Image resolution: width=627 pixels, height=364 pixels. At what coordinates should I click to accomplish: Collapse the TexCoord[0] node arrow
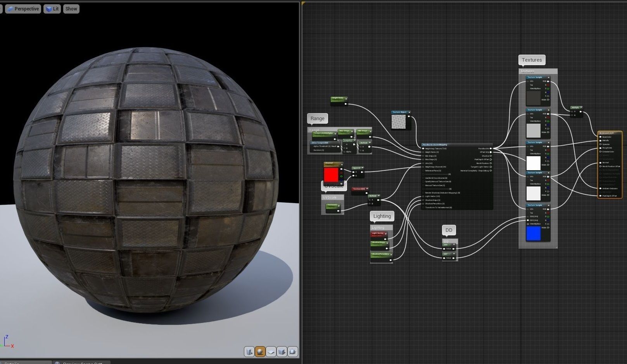click(x=367, y=189)
